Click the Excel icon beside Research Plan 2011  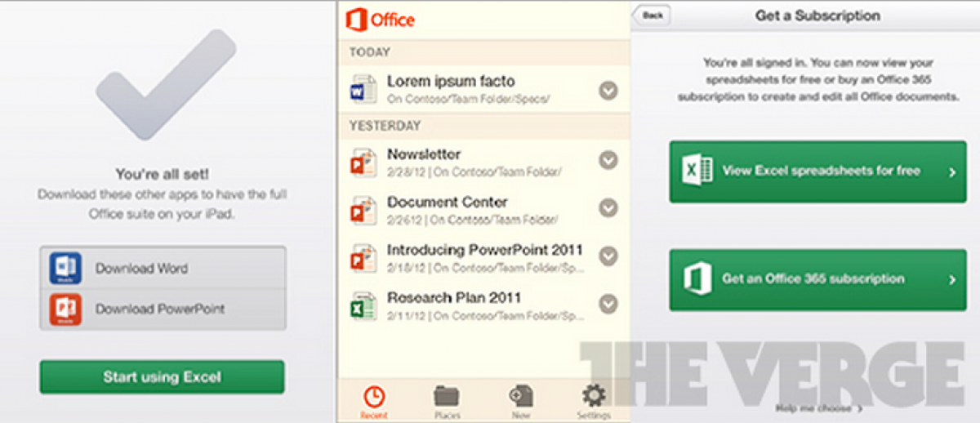click(362, 305)
